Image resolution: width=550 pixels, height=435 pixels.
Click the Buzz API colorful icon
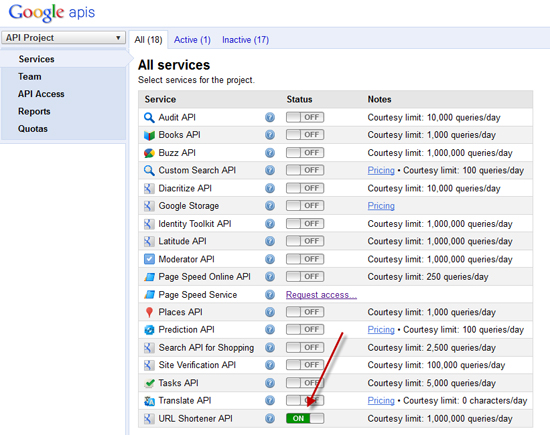coord(149,153)
